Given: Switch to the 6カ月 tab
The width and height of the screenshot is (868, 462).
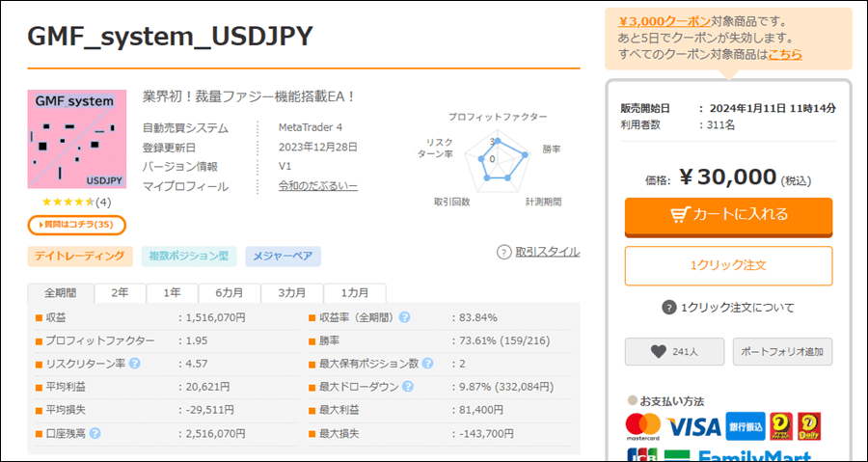Looking at the screenshot, I should pos(230,292).
